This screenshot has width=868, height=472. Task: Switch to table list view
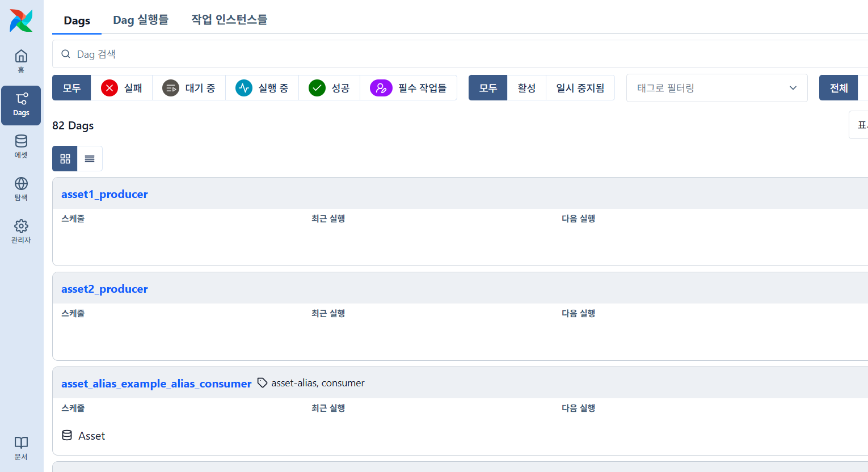pyautogui.click(x=90, y=159)
